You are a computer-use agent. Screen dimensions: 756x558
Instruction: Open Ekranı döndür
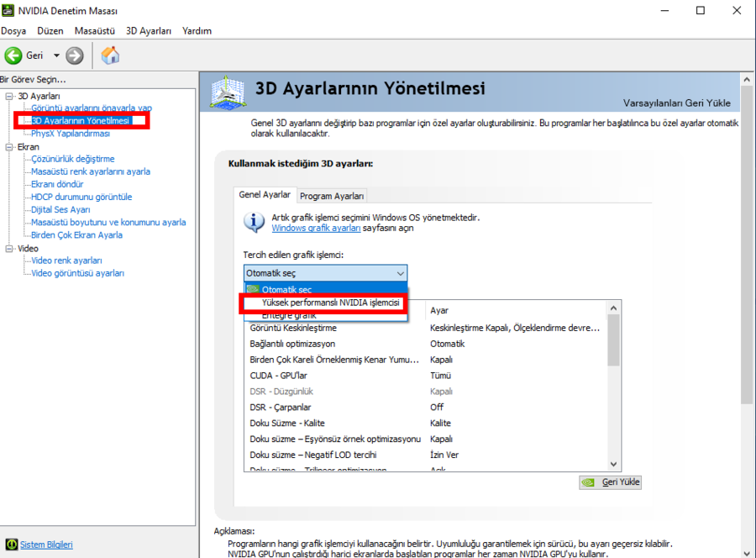pyautogui.click(x=57, y=184)
